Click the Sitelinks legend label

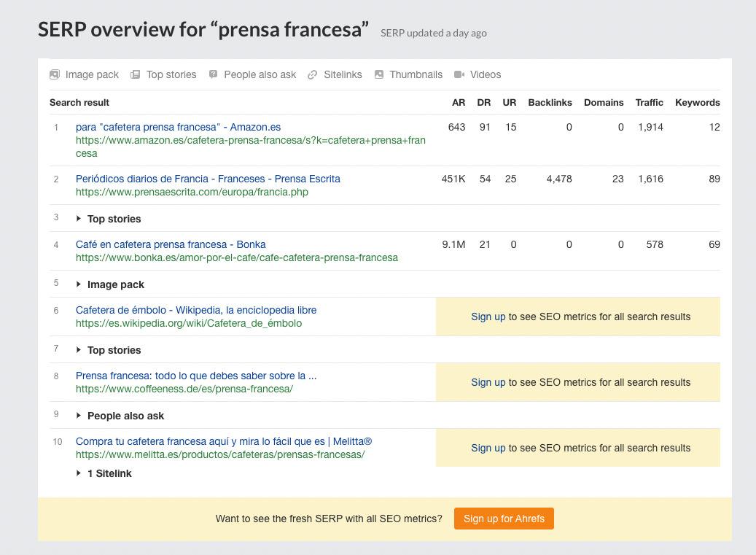coord(343,74)
